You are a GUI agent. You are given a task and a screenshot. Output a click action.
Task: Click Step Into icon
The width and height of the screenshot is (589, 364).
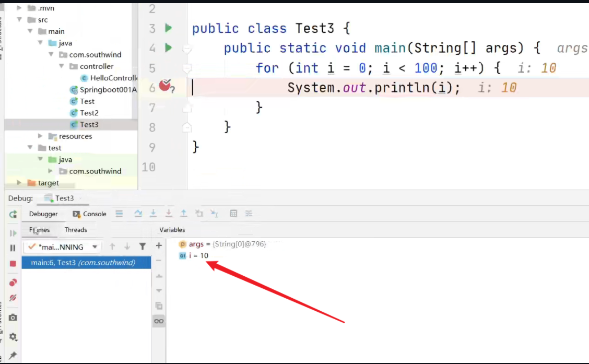[154, 214]
